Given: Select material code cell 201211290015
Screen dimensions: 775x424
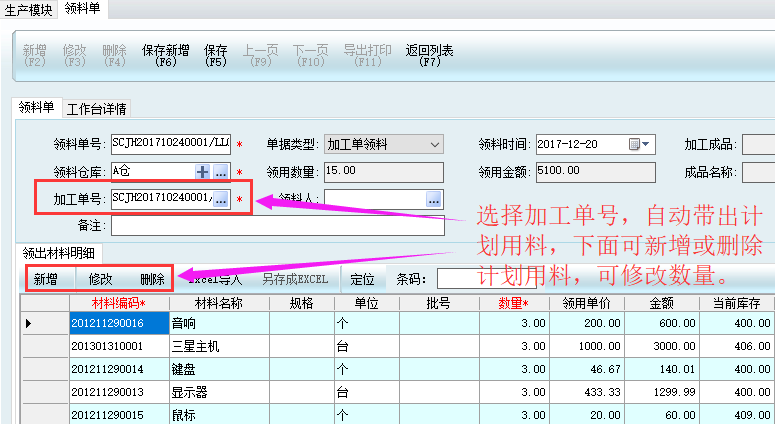Looking at the screenshot, I should [119, 414].
